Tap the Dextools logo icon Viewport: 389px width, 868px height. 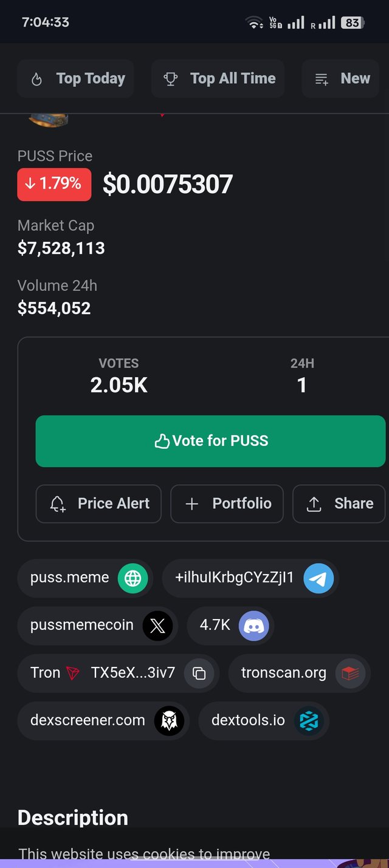pyautogui.click(x=309, y=721)
